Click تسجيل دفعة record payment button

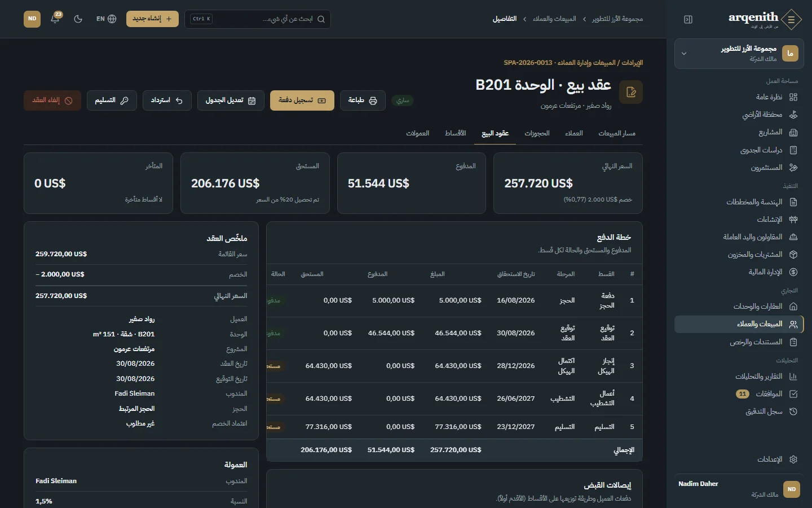tap(302, 100)
